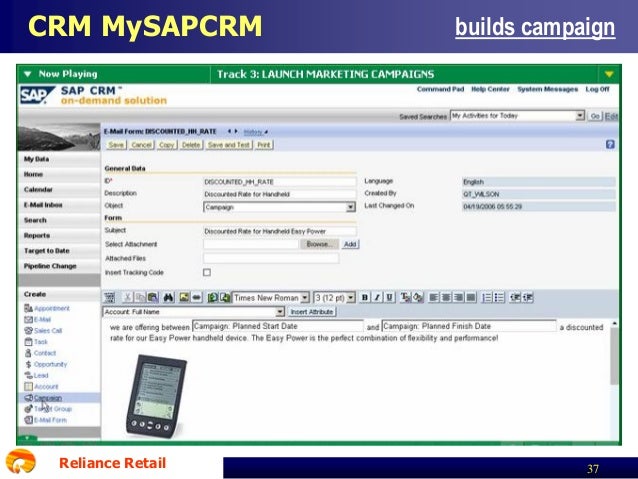Click the Insert horizontal line icon
Viewport: 638px width, 479px height.
[x=197, y=297]
